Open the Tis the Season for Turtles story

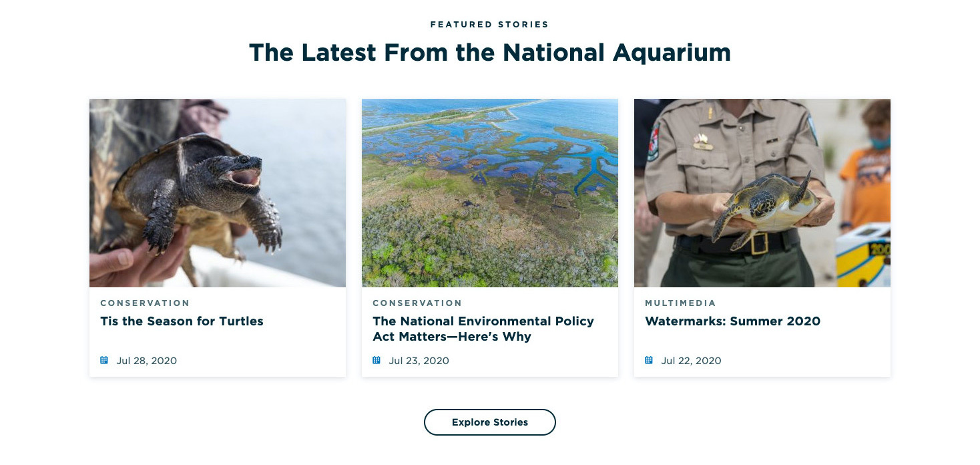(x=182, y=321)
